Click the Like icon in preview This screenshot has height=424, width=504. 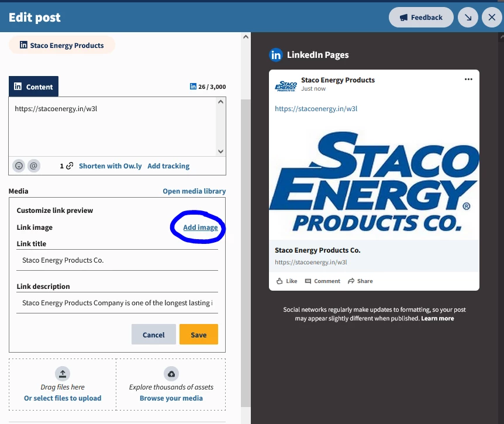(279, 281)
